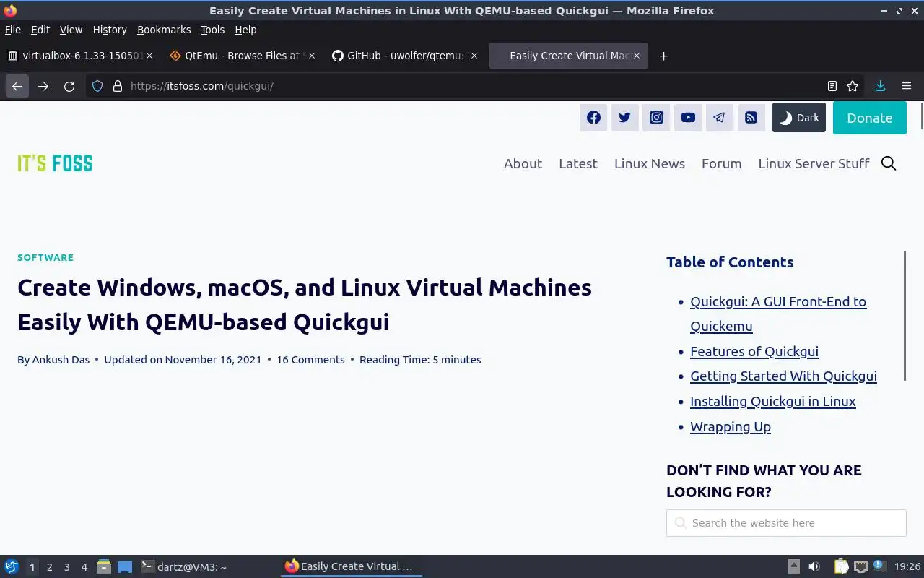Select the Firefox taskbar window entry
924x578 pixels.
pyautogui.click(x=351, y=566)
